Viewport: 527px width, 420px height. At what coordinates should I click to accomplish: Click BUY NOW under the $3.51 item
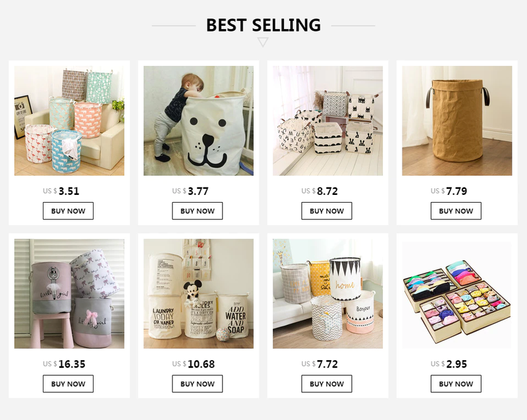point(69,211)
